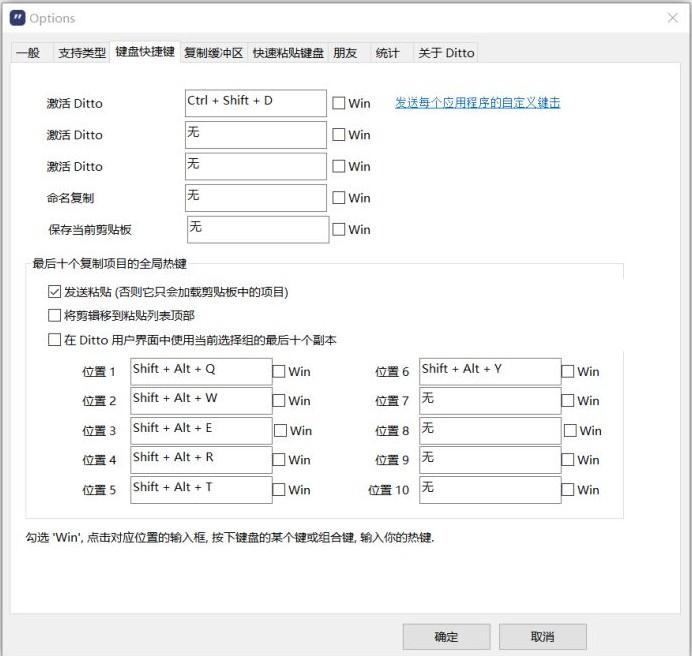Viewport: 692px width, 656px height.
Task: Tick Win checkbox for 位置 10
Action: click(x=568, y=490)
